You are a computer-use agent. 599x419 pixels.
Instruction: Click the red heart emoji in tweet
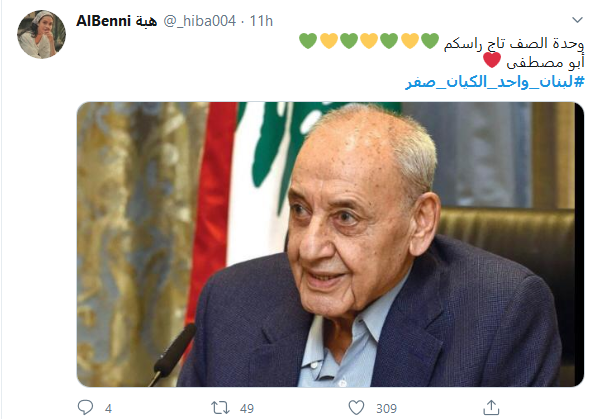pyautogui.click(x=492, y=60)
